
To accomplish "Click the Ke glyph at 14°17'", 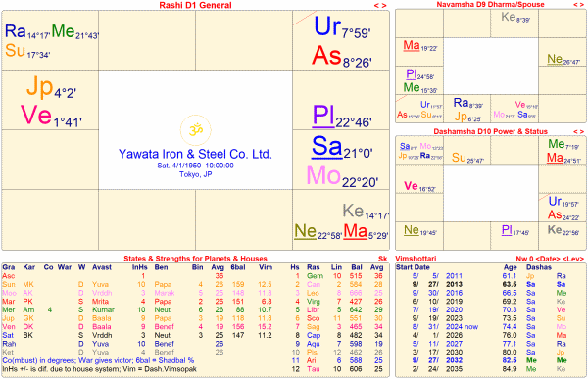I will tap(353, 211).
